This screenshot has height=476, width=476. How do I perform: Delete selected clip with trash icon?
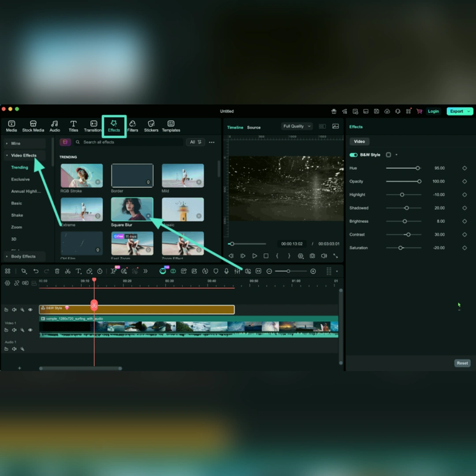click(57, 271)
